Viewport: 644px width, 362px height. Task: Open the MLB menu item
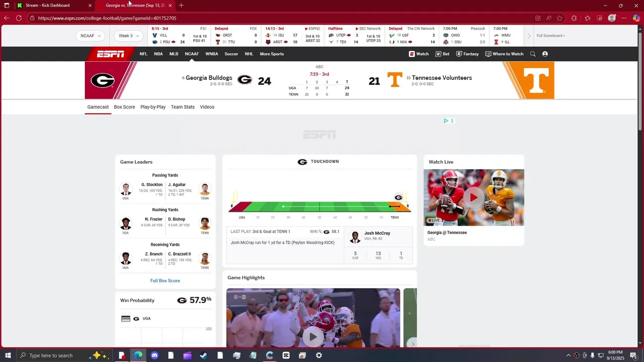click(x=174, y=54)
